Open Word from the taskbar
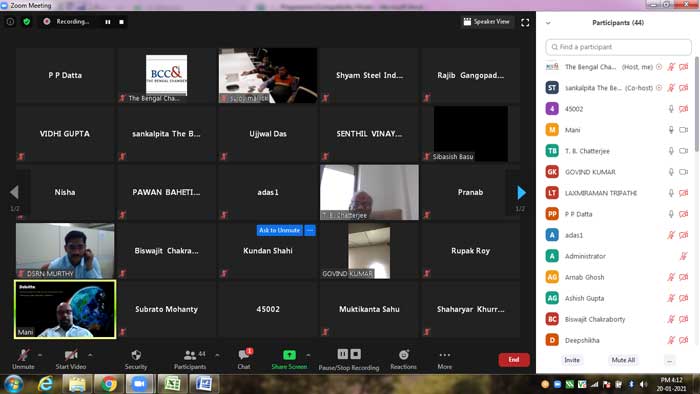This screenshot has height=394, width=700. coord(204,384)
